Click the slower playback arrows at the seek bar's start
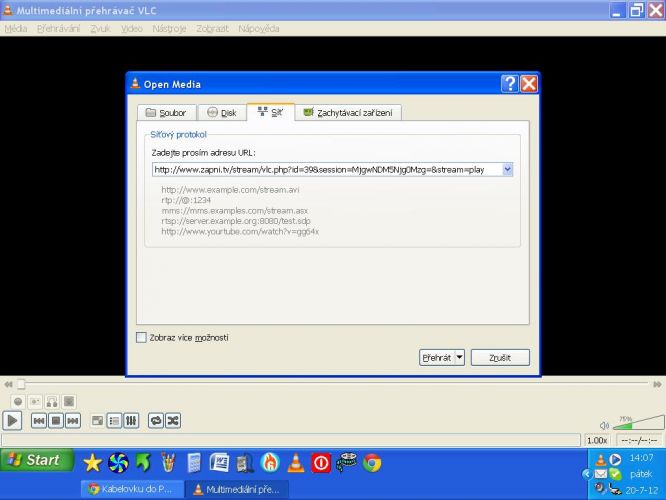Viewport: 666px width, 500px height. click(8, 384)
